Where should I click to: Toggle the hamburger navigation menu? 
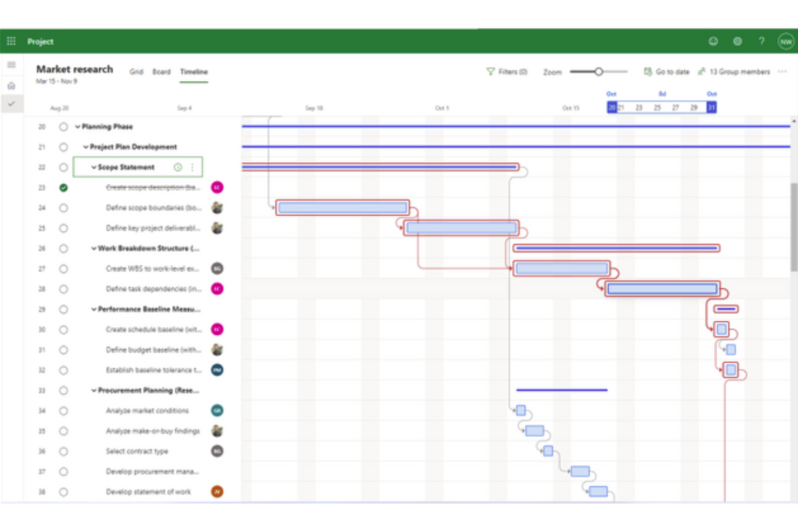click(x=11, y=65)
